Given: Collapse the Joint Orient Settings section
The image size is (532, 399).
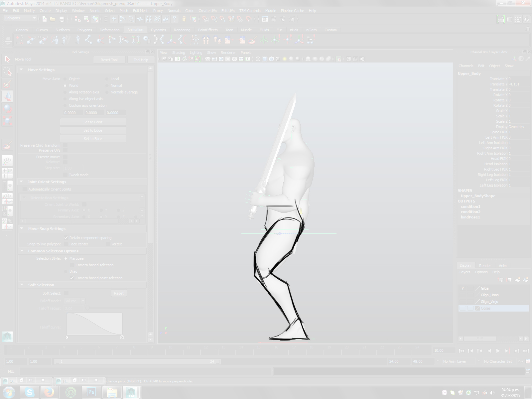Looking at the screenshot, I should coord(21,182).
